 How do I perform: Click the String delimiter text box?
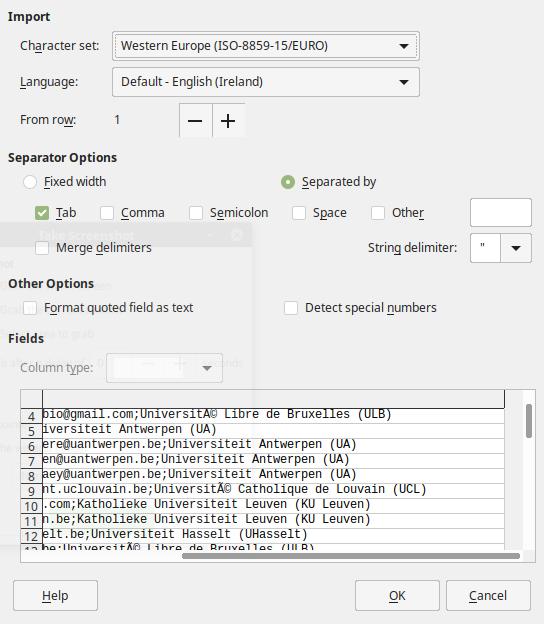click(485, 248)
